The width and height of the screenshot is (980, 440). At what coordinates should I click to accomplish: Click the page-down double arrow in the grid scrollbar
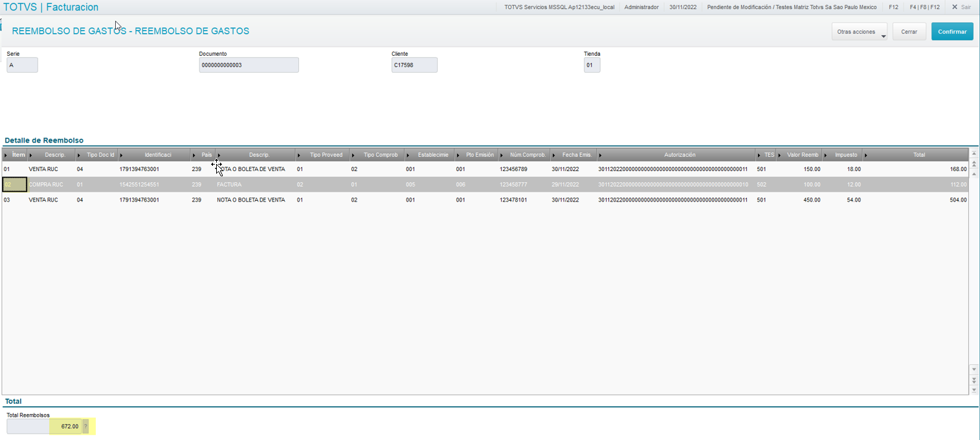click(974, 379)
